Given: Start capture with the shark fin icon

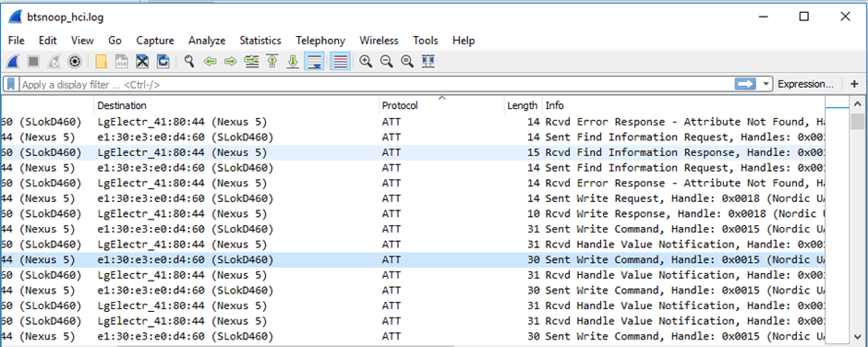Looking at the screenshot, I should pyautogui.click(x=13, y=62).
